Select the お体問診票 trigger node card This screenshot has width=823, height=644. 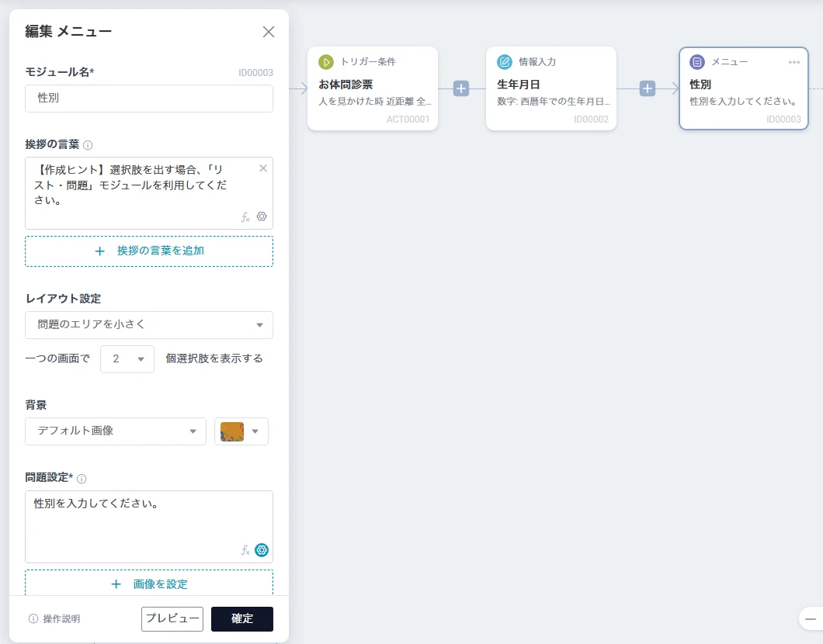[x=373, y=88]
